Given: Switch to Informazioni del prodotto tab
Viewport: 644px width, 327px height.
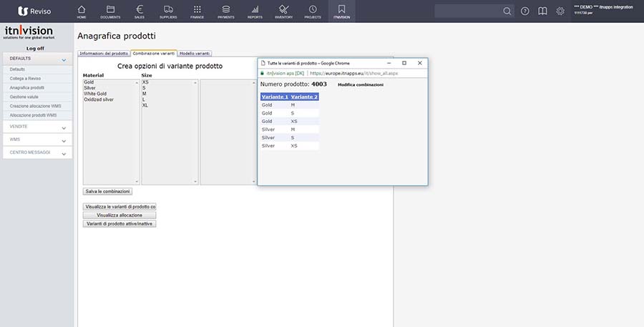Looking at the screenshot, I should click(x=104, y=54).
